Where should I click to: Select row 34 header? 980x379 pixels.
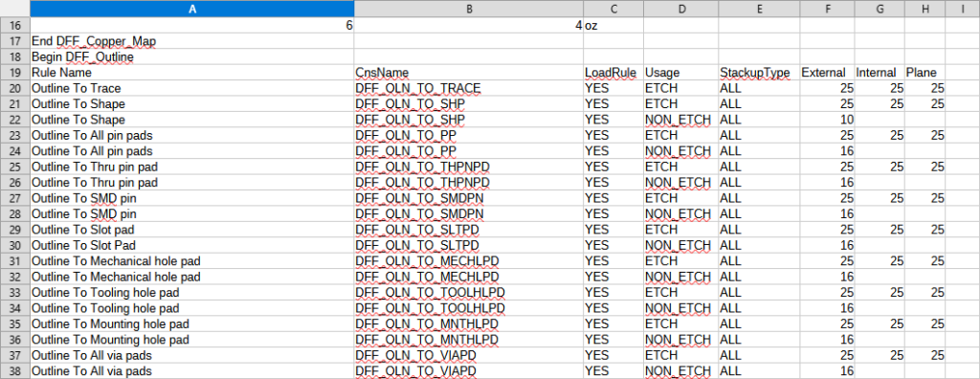click(15, 308)
